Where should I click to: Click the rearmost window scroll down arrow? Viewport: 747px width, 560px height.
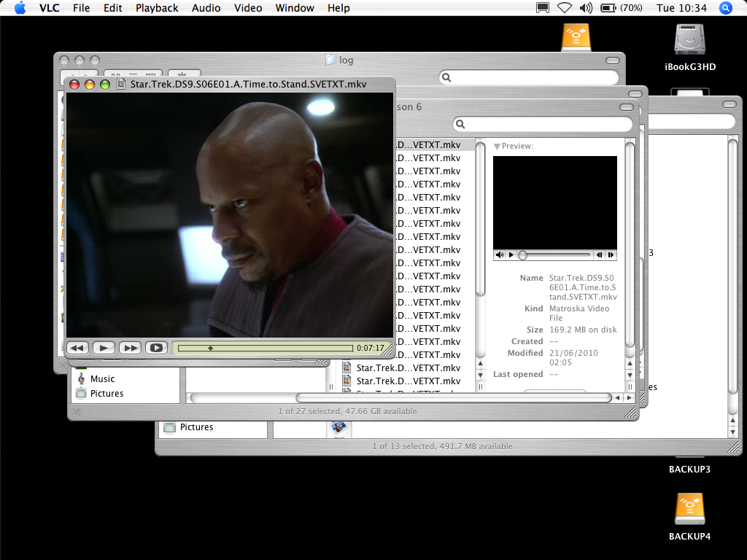pos(732,432)
